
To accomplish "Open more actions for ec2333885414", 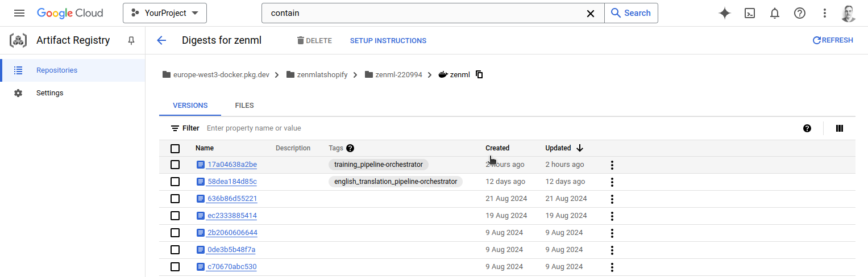I will pos(612,216).
